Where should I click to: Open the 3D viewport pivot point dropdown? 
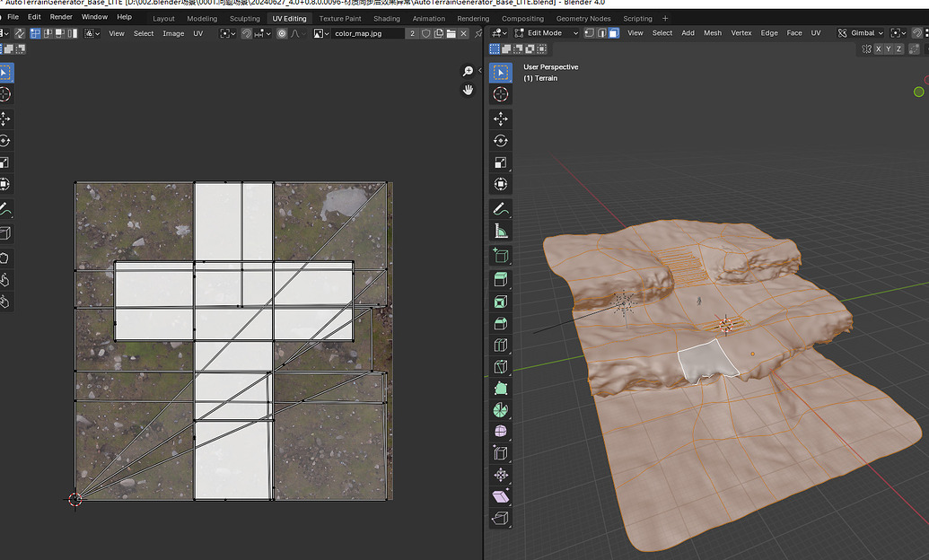[x=898, y=33]
